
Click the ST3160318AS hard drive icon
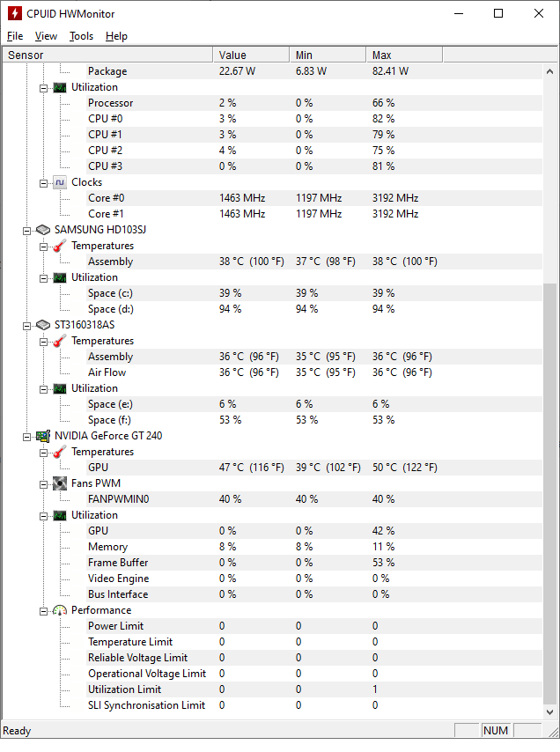click(43, 325)
